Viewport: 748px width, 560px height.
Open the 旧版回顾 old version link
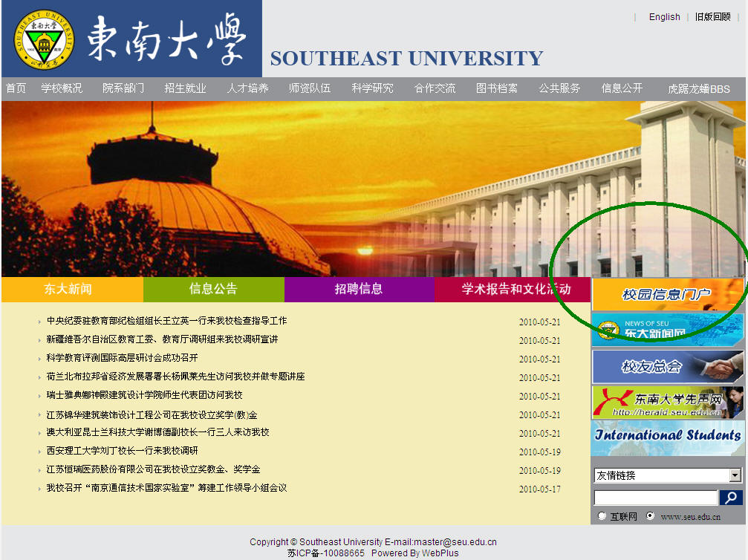tap(712, 16)
